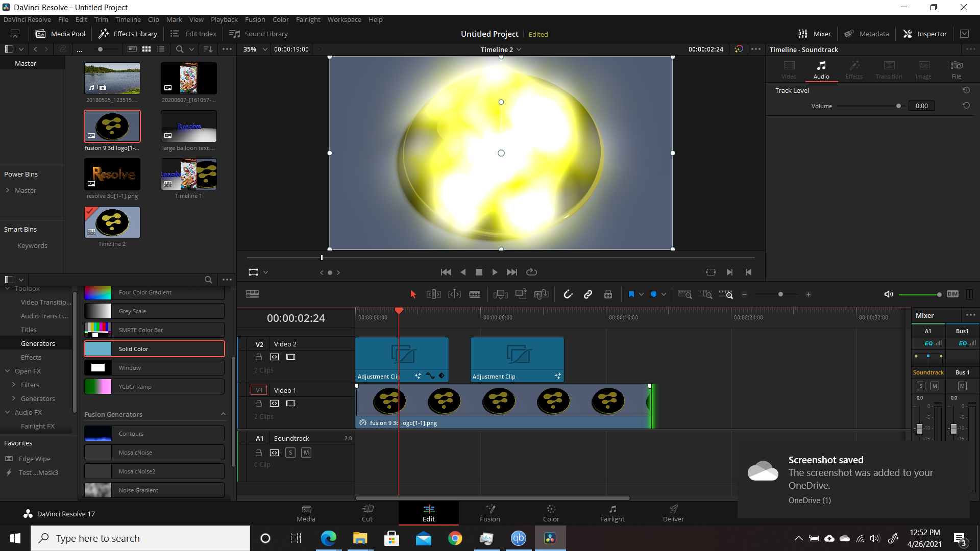Switch to the File tab in Inspector

[956, 70]
